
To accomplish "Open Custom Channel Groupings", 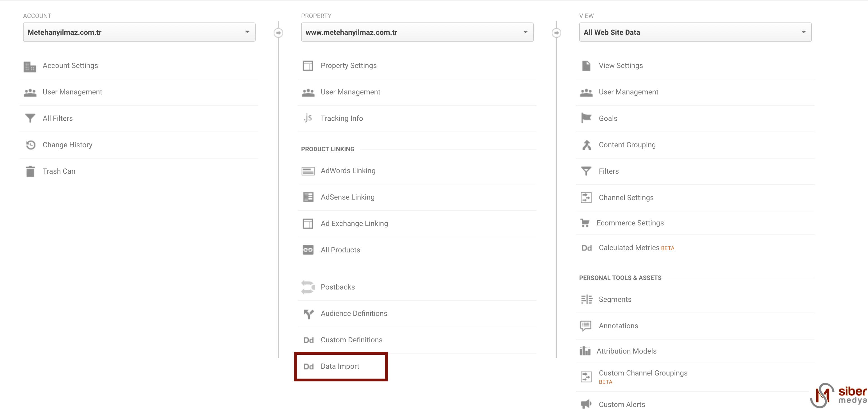I will point(643,373).
